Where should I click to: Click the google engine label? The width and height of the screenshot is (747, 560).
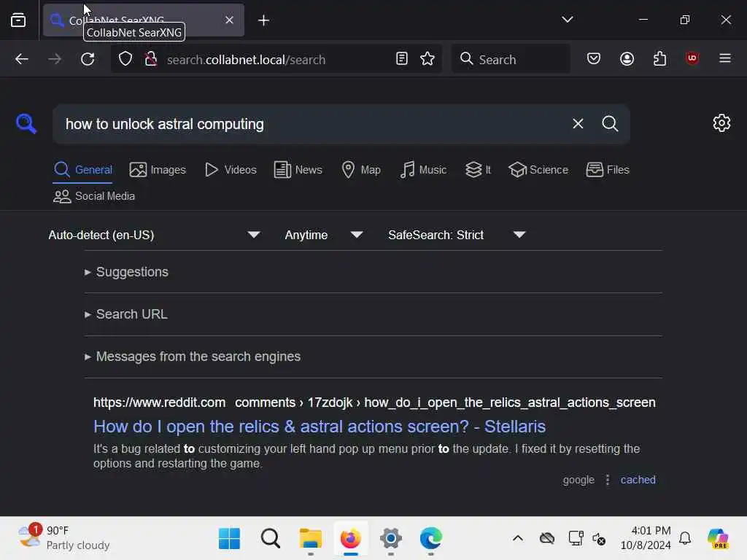578,480
